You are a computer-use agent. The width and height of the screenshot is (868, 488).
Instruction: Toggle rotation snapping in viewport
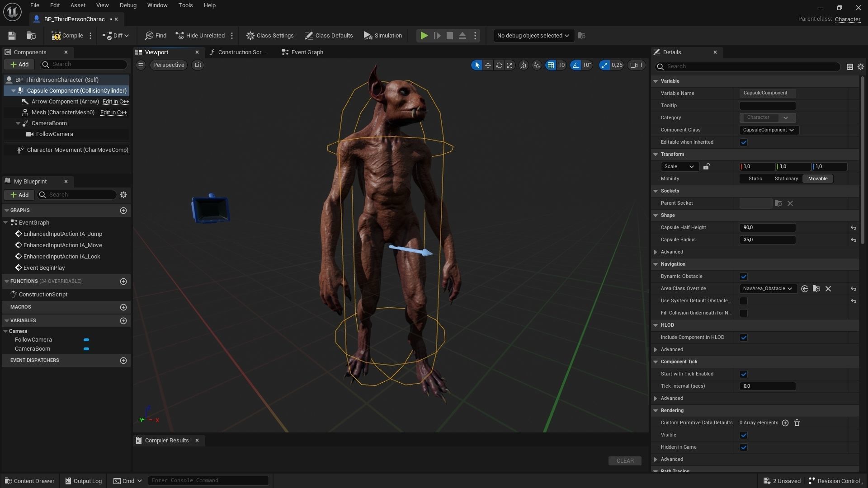[x=576, y=65]
